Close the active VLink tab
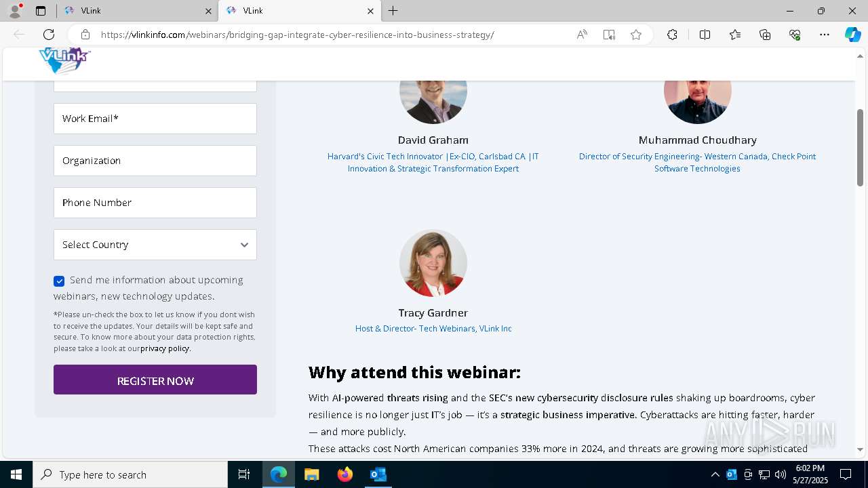Screen dimensions: 868x488 [x=370, y=11]
